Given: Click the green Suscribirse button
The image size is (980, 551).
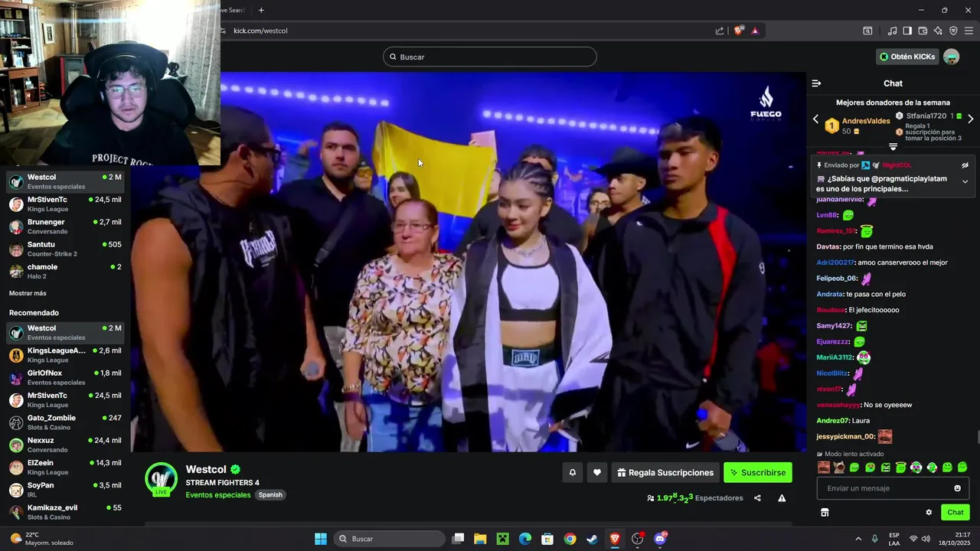Looking at the screenshot, I should coord(758,473).
